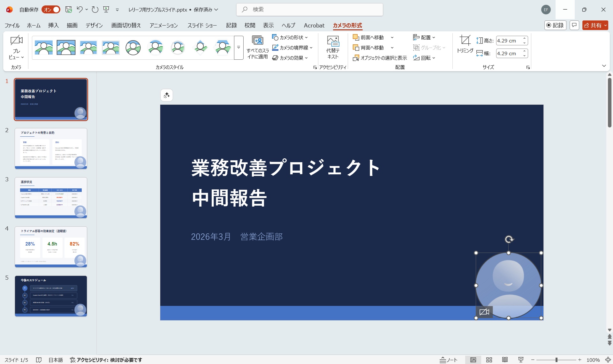Select slide 3 thumbnail in the panel
The width and height of the screenshot is (613, 364).
coord(51,198)
